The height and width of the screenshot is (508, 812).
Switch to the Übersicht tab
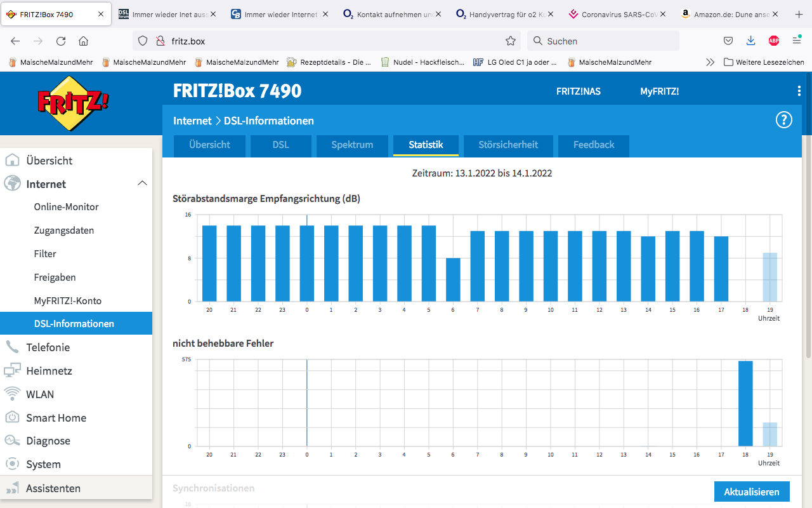click(x=209, y=145)
